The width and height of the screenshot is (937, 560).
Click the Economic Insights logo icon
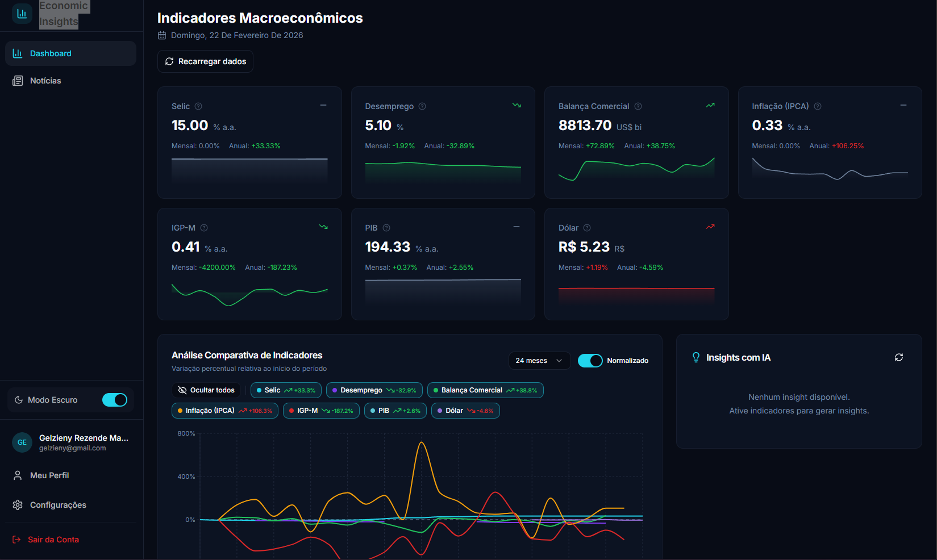[22, 13]
